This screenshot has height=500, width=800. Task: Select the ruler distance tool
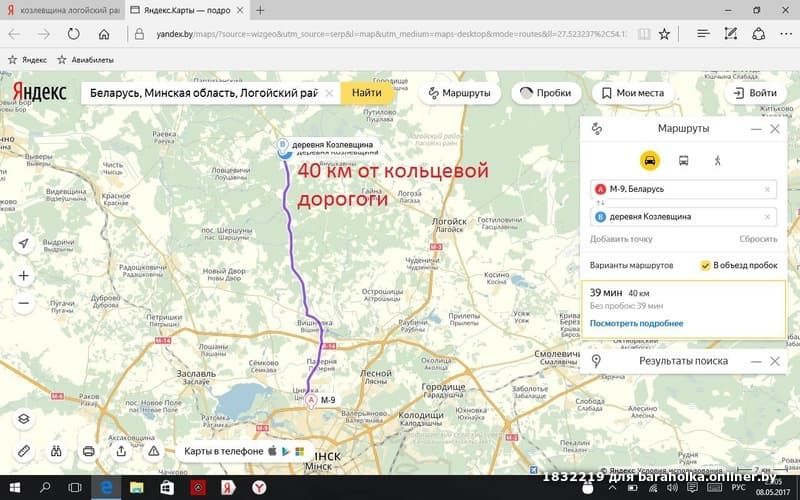[23, 451]
